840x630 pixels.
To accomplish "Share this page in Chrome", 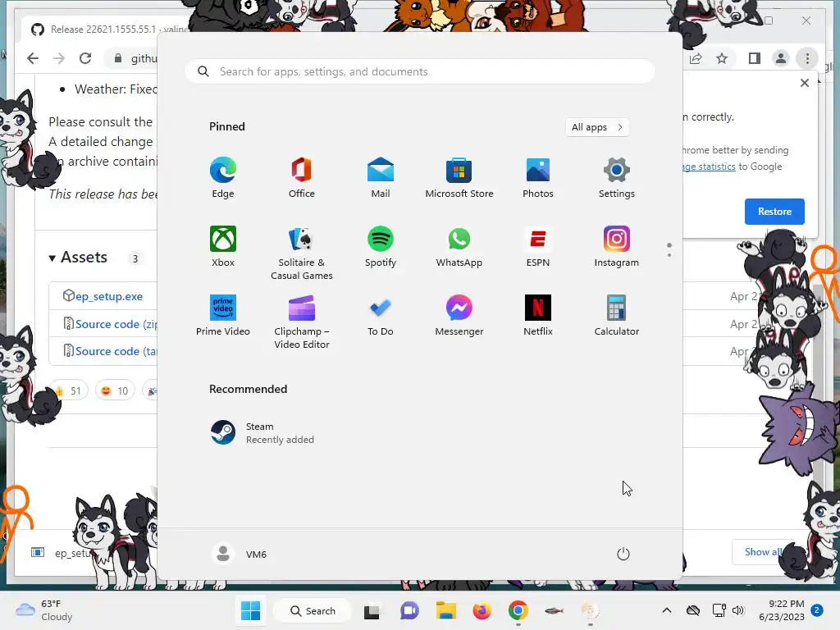I will (x=696, y=58).
